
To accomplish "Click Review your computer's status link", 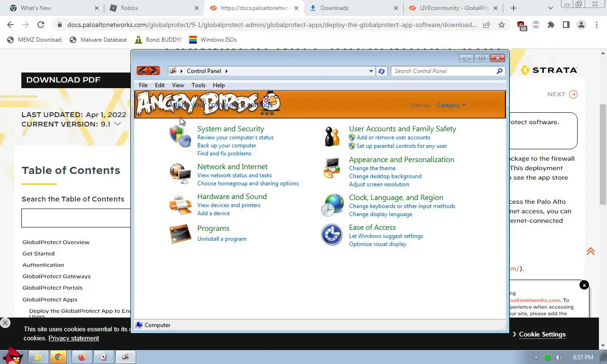I will click(235, 137).
